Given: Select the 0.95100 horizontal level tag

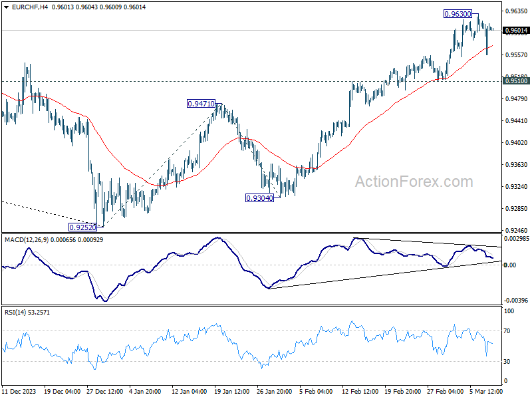Looking at the screenshot, I should click(x=516, y=80).
